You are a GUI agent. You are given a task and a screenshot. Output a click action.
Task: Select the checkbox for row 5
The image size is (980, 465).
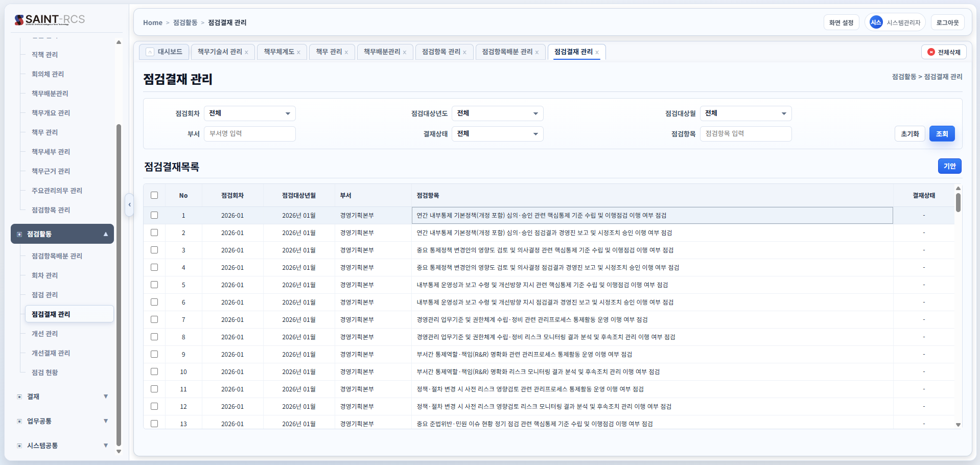154,285
